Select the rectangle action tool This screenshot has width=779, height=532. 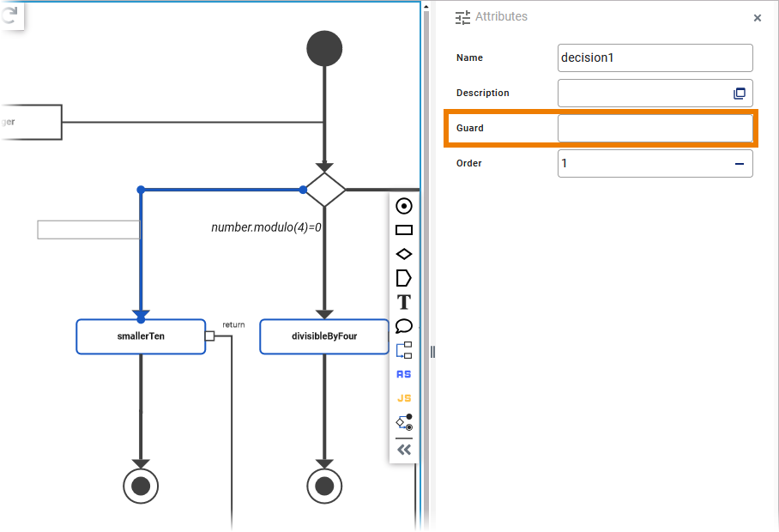point(404,230)
